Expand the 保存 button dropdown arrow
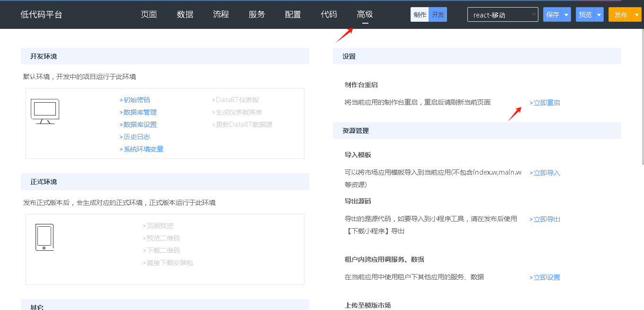644x310 pixels. pyautogui.click(x=566, y=15)
